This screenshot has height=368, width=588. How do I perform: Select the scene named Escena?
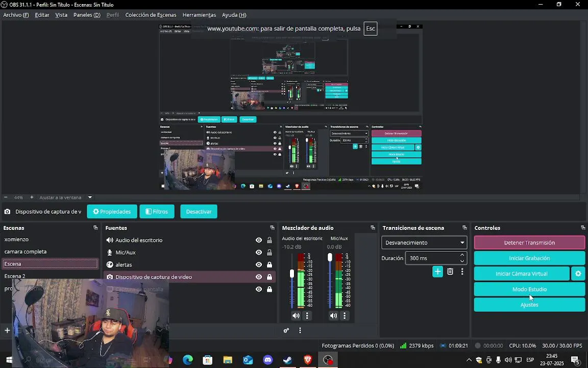(x=50, y=264)
